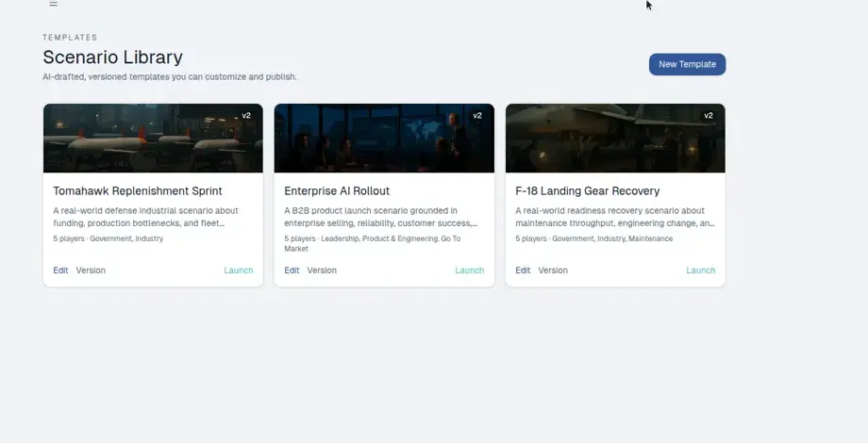
Task: Select the Tomahawk Replenishment Sprint title
Action: coord(138,190)
